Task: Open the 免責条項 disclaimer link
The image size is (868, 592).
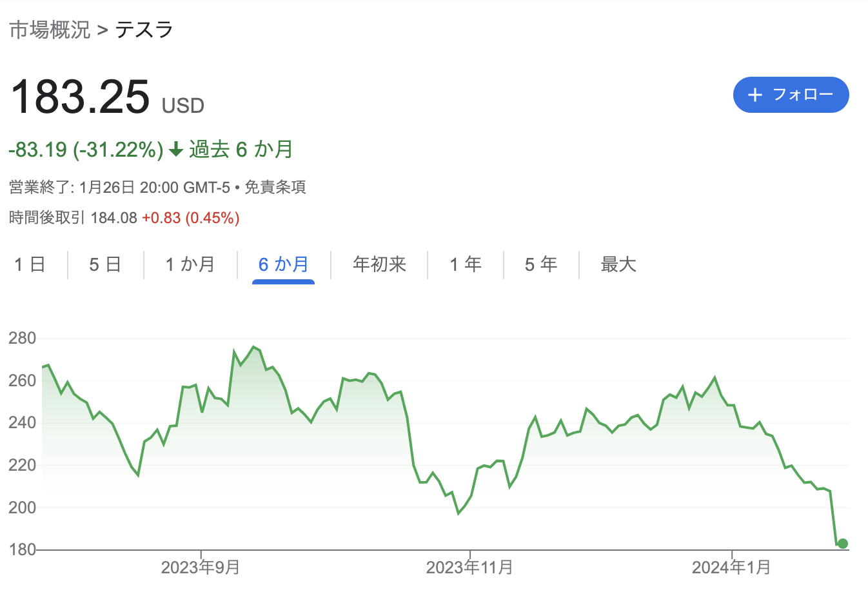Action: pyautogui.click(x=275, y=187)
